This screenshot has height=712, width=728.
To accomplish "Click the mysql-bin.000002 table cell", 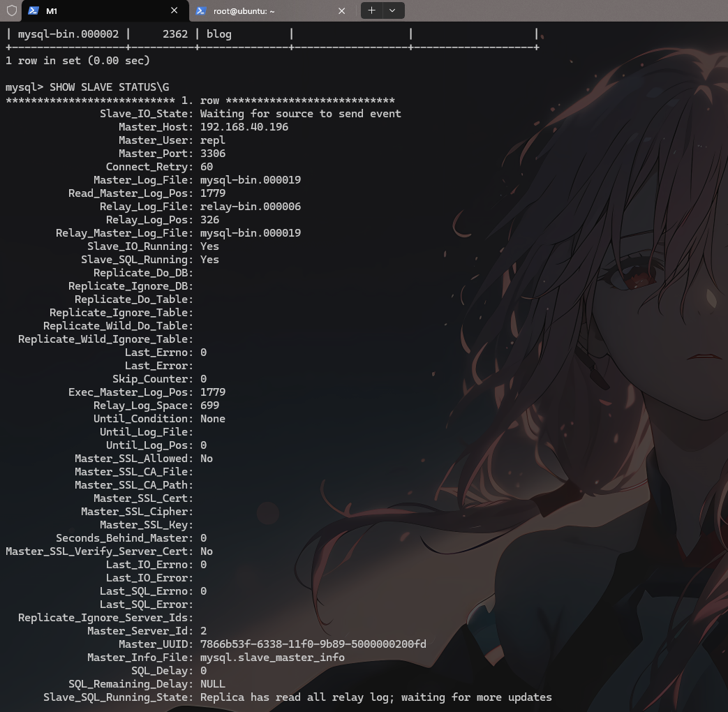I will (x=68, y=34).
